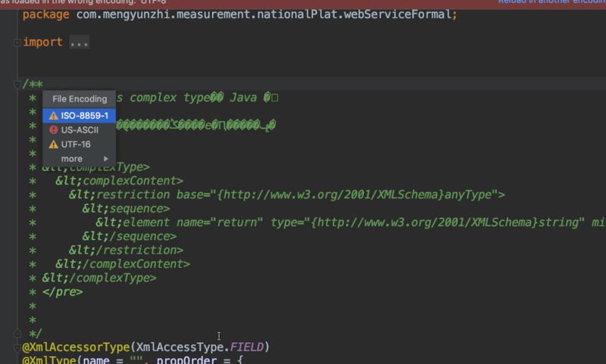Click the 'import' keyword
The height and width of the screenshot is (364, 606).
click(42, 42)
